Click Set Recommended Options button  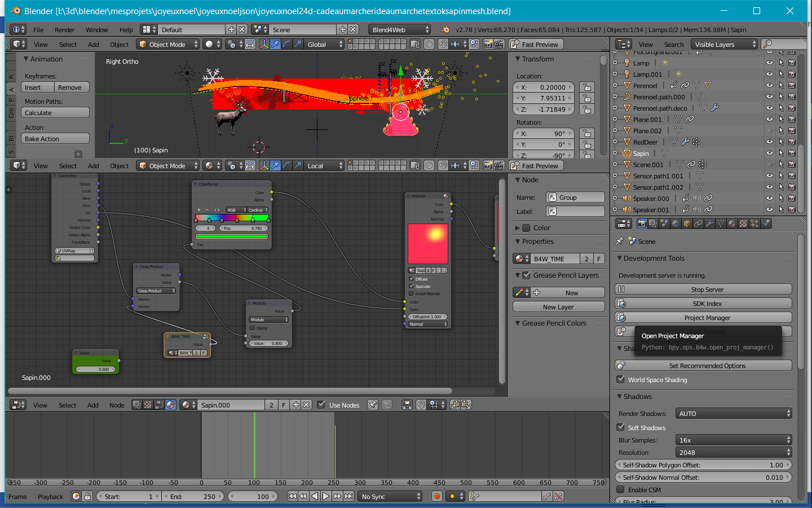703,365
